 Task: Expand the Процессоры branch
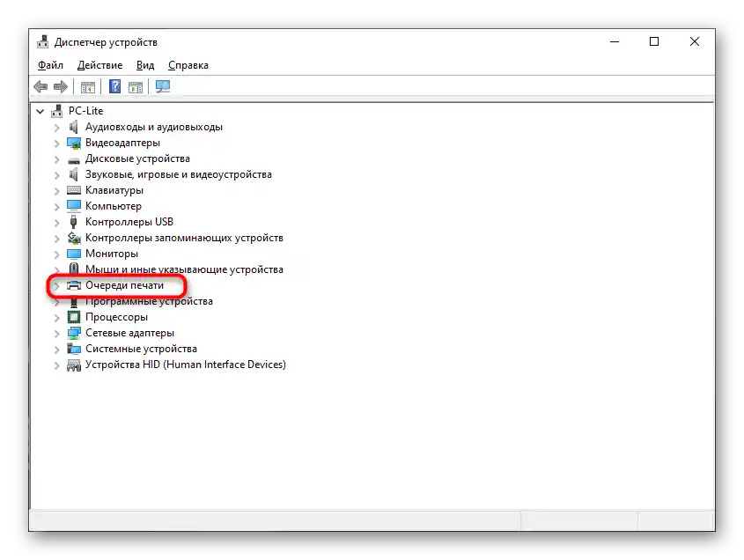[x=57, y=318]
